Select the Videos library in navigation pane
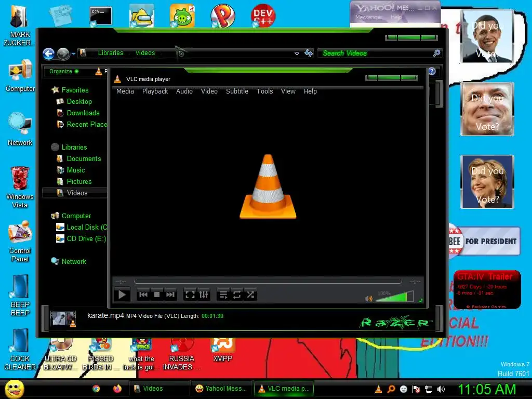This screenshot has height=399, width=532. 75,193
